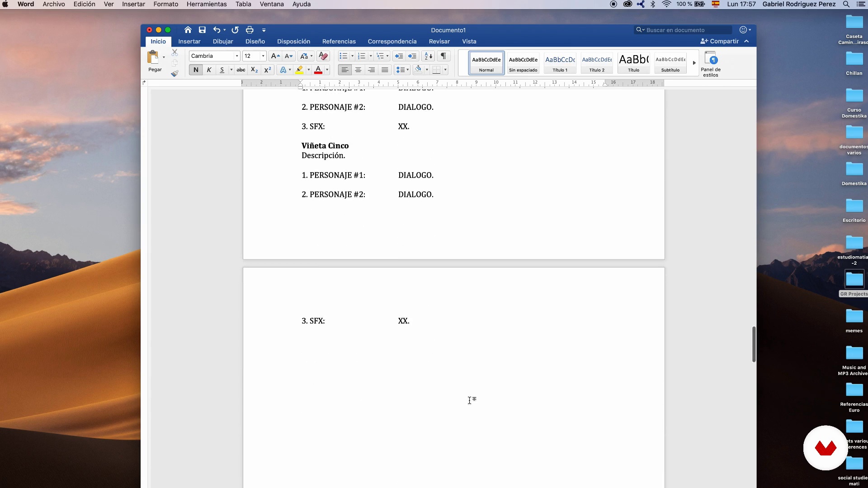The height and width of the screenshot is (488, 868).
Task: Click the Viñeta Cinco heading text
Action: 325,145
